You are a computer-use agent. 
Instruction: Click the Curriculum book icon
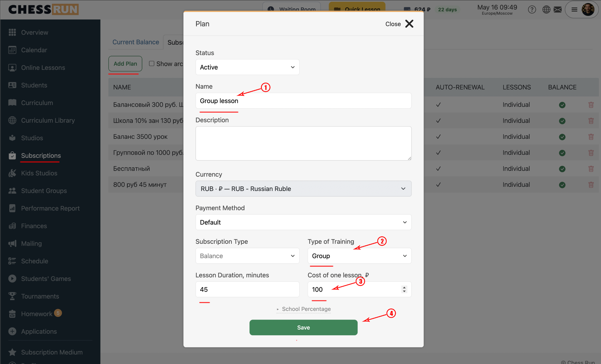tap(12, 103)
